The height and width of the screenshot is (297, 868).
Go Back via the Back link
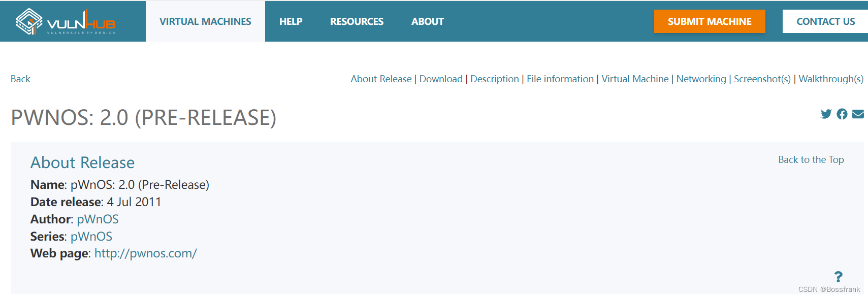(x=20, y=79)
